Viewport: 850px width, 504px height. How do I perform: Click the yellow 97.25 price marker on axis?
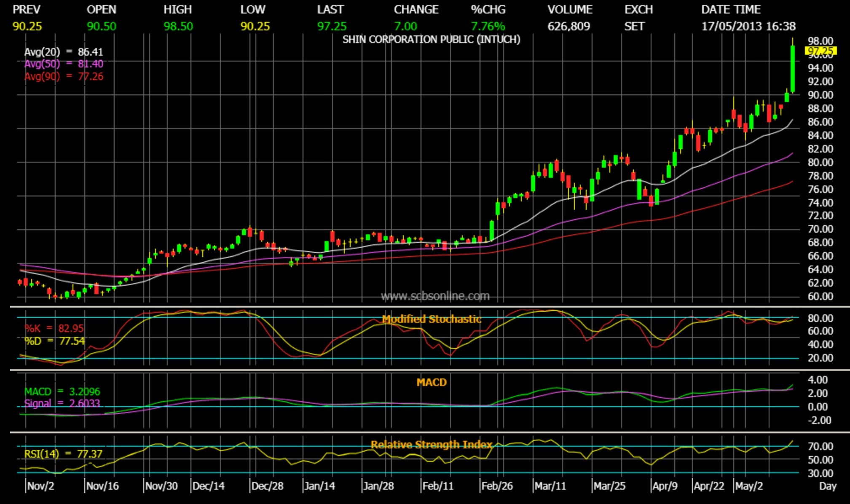pyautogui.click(x=820, y=51)
